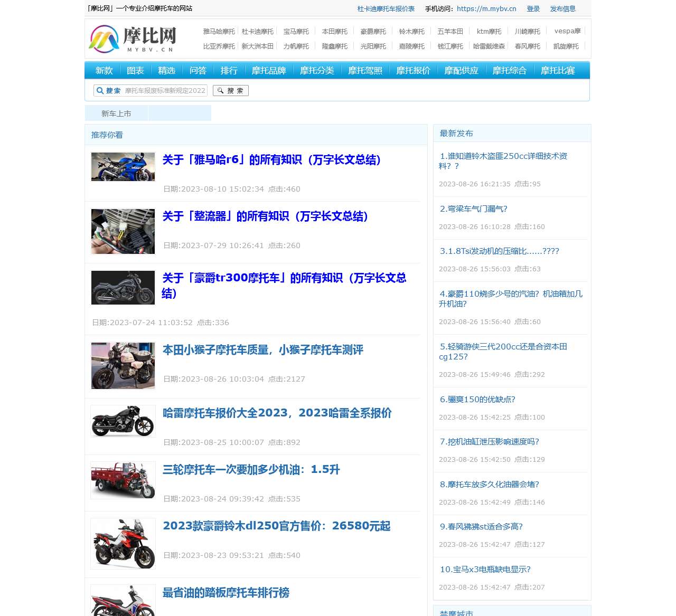The height and width of the screenshot is (616, 676).
Task: Open question 轻骑游侠三代200cc
Action: tap(503, 352)
